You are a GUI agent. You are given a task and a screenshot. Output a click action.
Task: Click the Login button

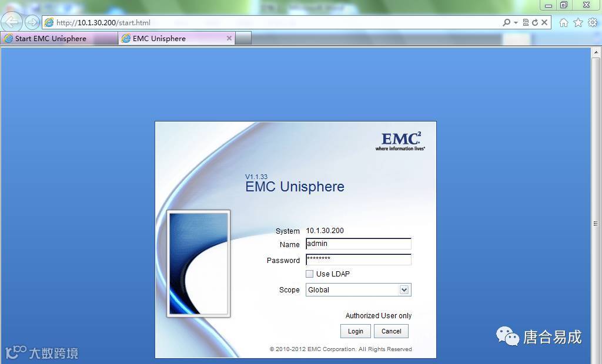click(356, 331)
